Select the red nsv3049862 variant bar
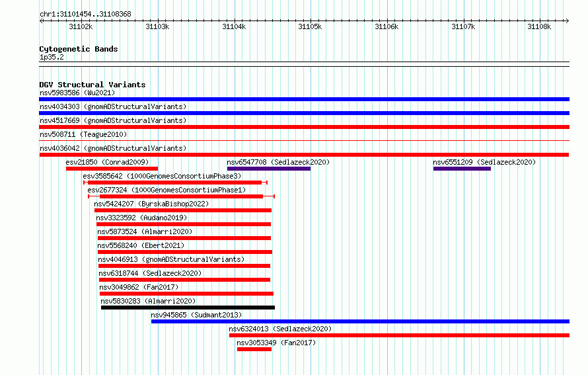588x375 pixels. 186,294
